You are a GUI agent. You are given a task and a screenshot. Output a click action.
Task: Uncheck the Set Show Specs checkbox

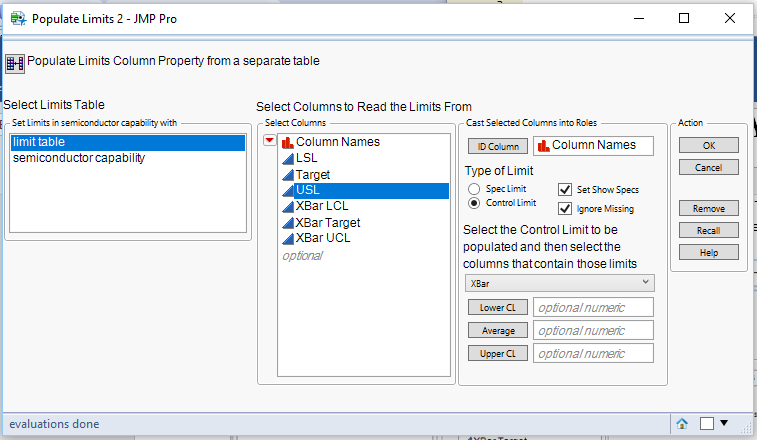pos(566,189)
